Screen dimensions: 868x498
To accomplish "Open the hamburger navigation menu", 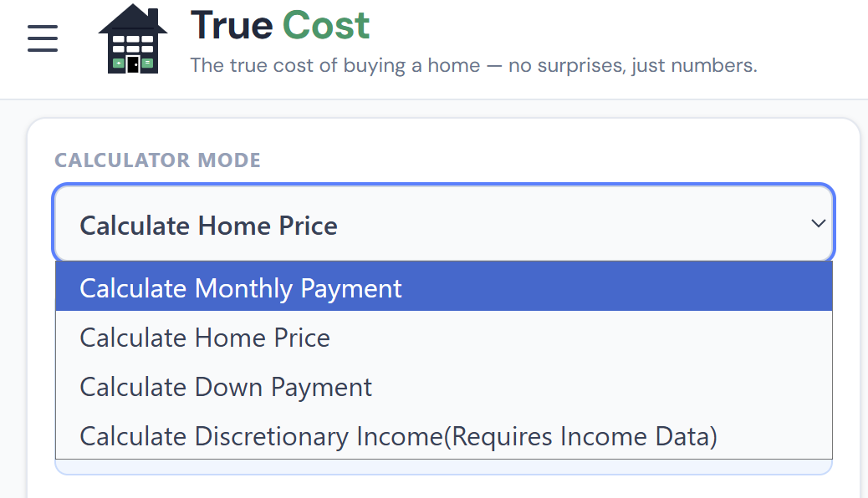I will (x=43, y=38).
